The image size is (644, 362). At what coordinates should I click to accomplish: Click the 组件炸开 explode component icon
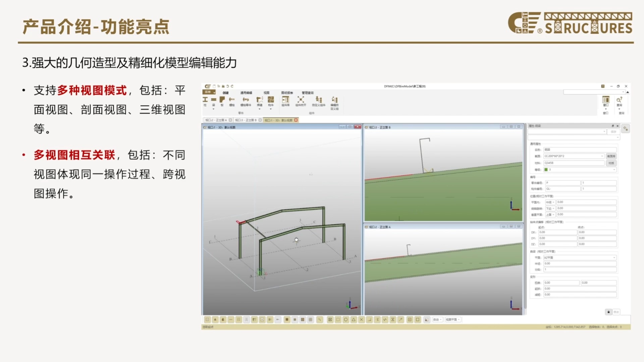301,100
